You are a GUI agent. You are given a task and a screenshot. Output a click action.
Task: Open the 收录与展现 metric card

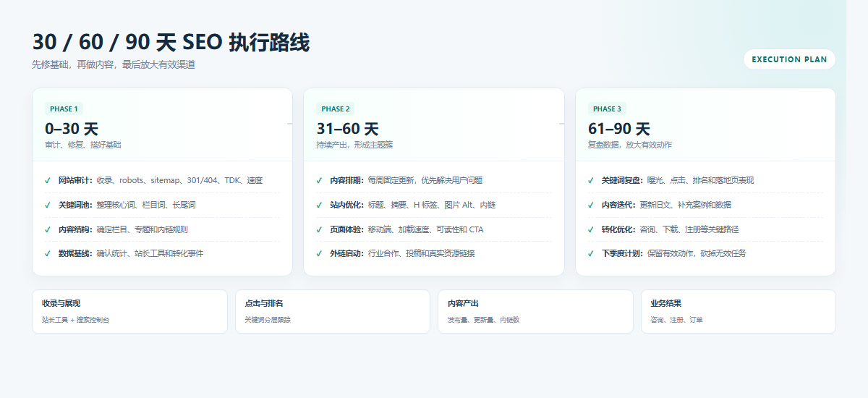click(129, 312)
